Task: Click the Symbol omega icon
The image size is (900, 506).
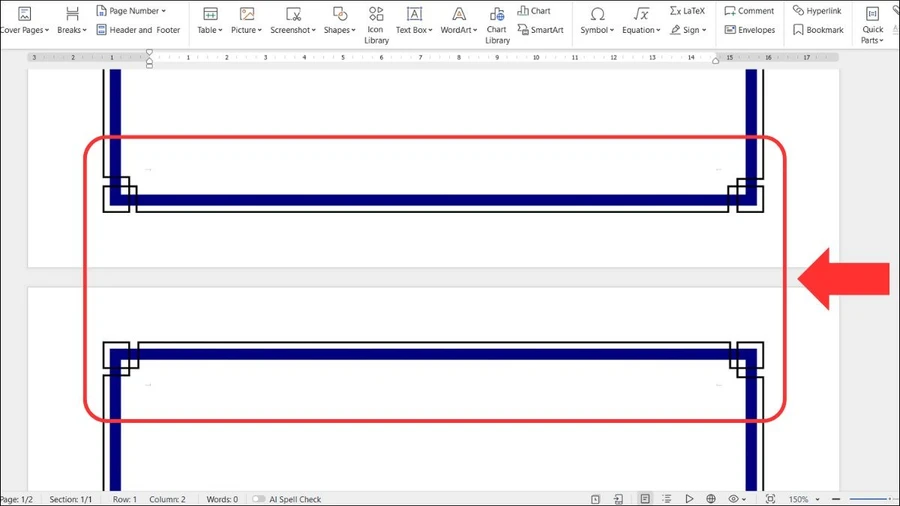Action: click(x=597, y=14)
